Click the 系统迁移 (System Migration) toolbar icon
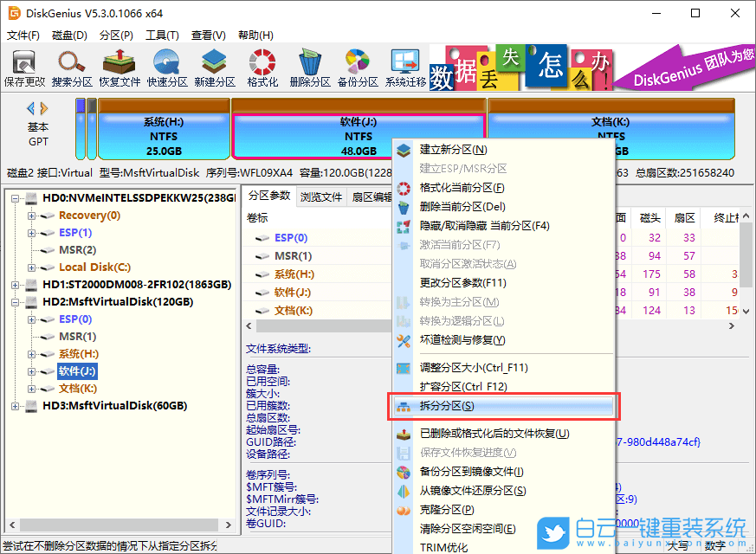The height and width of the screenshot is (554, 756). pos(405,67)
